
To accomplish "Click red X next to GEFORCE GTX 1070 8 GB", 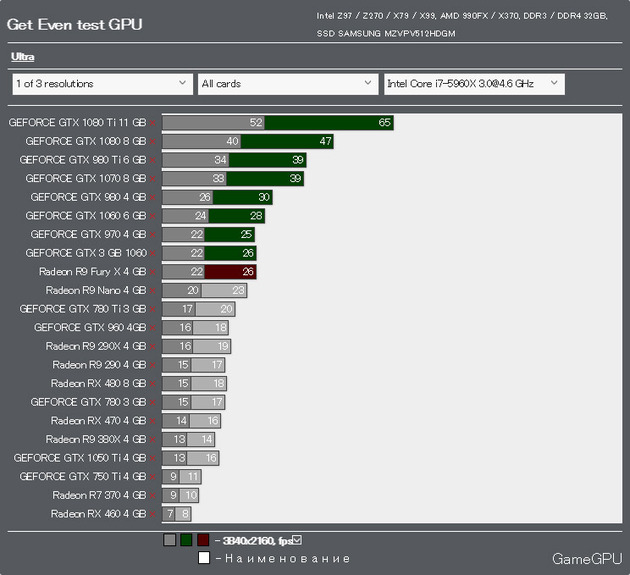I will click(153, 179).
